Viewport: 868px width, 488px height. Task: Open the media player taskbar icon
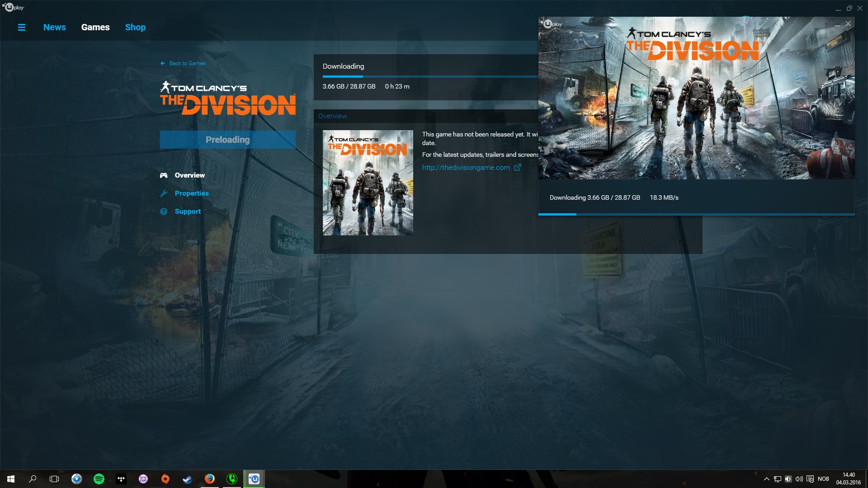point(77,479)
